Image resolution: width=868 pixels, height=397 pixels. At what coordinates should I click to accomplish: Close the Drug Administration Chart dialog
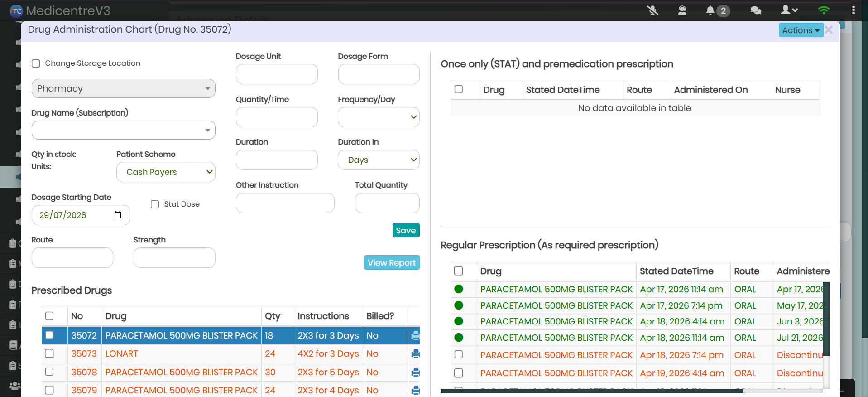click(829, 30)
